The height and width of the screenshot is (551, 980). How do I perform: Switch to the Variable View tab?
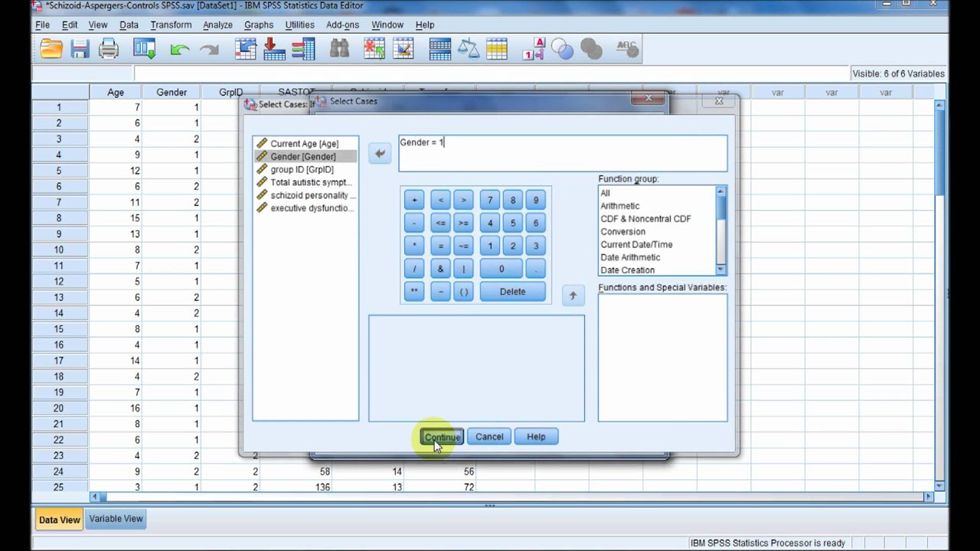tap(116, 519)
